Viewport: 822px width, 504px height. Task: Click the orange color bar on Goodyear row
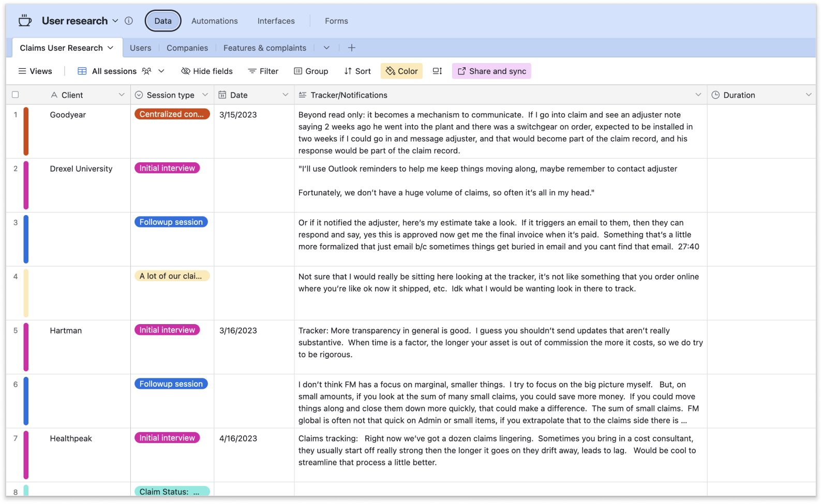[26, 131]
